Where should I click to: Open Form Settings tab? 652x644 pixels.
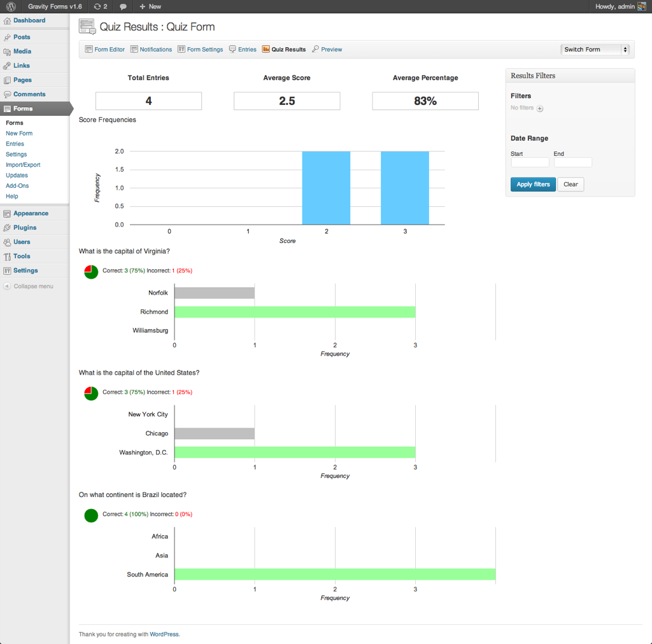point(205,50)
